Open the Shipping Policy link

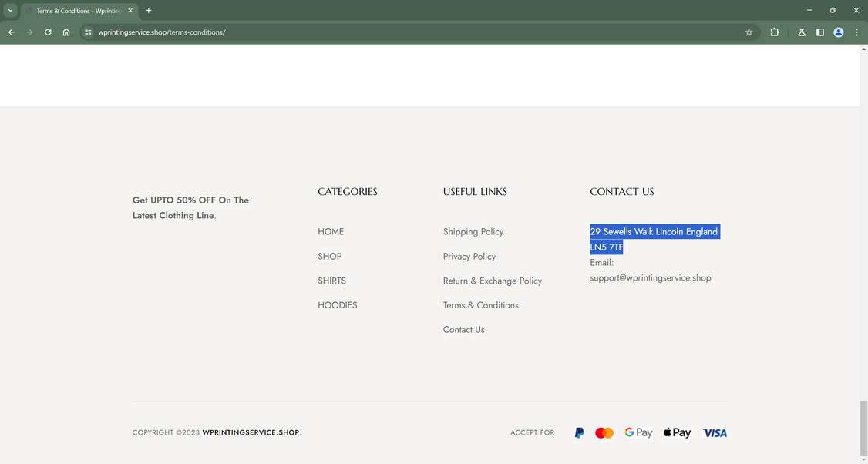tap(473, 231)
